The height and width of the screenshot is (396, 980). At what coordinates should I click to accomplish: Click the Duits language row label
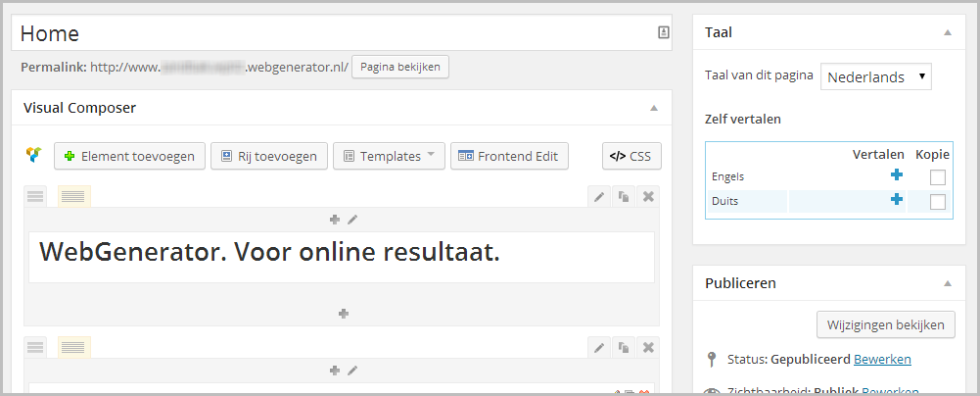click(x=724, y=202)
